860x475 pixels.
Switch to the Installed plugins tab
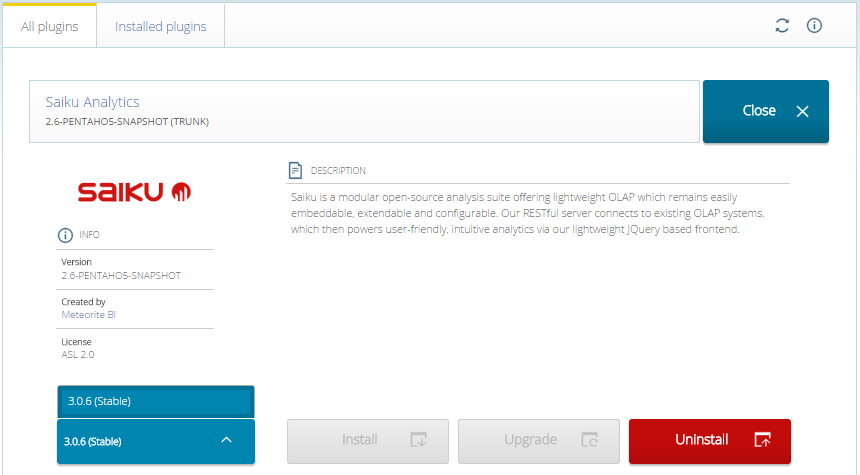pos(161,26)
